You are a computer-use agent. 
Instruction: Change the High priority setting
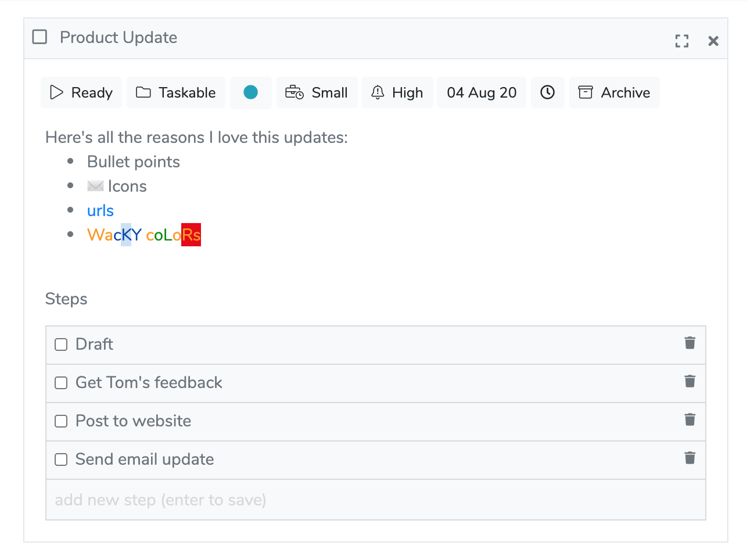click(397, 92)
